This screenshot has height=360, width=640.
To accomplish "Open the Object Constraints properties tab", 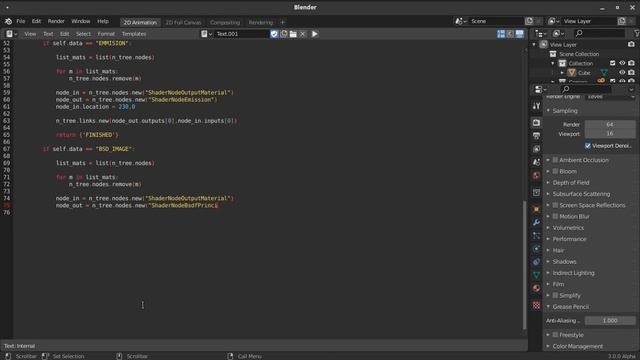I will point(536,262).
